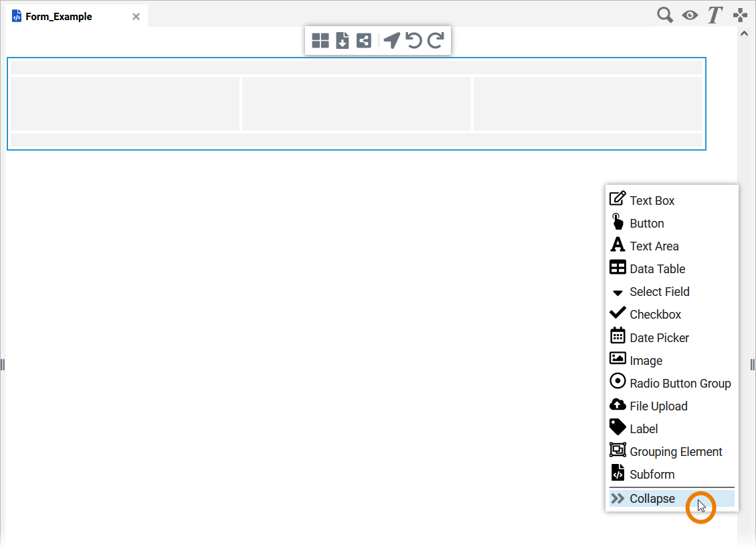This screenshot has width=756, height=549.
Task: Select the move icon at the top right
Action: pyautogui.click(x=740, y=14)
